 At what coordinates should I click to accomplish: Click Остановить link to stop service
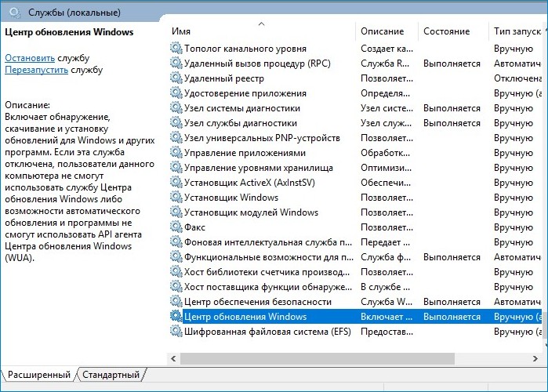click(30, 58)
